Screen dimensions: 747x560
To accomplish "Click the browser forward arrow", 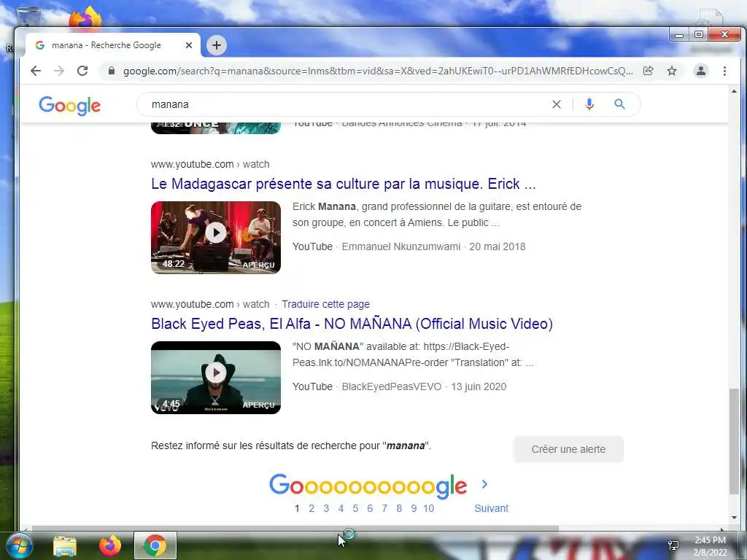I will tap(59, 71).
